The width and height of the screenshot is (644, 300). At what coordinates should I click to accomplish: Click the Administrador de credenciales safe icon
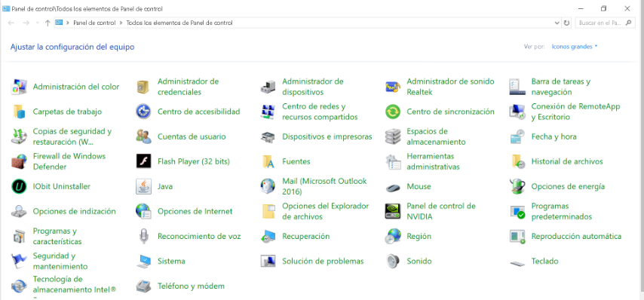[x=143, y=87]
